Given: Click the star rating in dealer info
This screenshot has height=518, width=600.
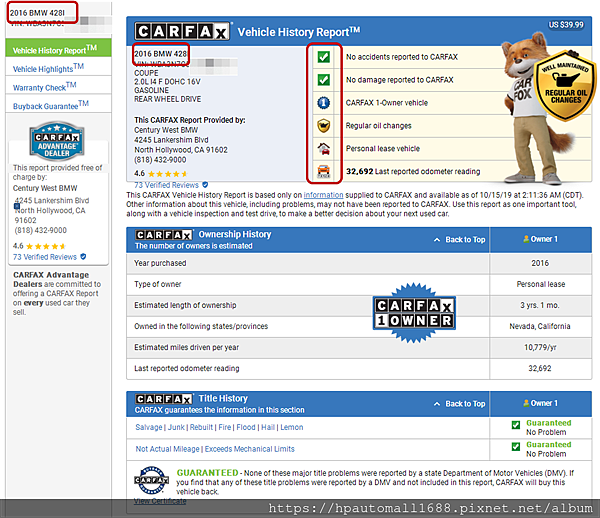Looking at the screenshot, I should [x=168, y=174].
